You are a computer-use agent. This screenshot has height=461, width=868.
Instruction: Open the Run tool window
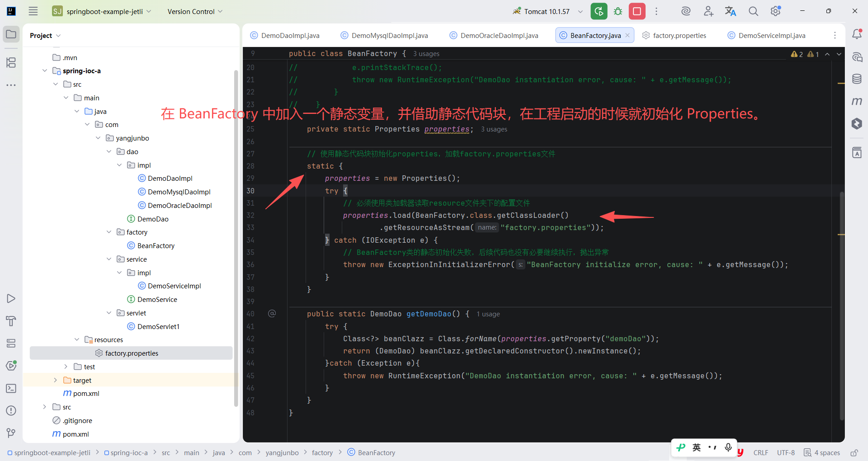(x=11, y=298)
